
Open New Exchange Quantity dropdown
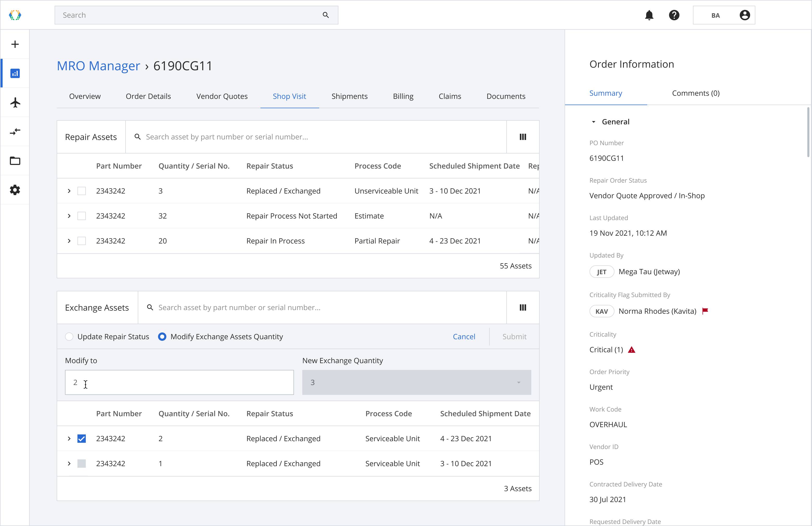[416, 382]
